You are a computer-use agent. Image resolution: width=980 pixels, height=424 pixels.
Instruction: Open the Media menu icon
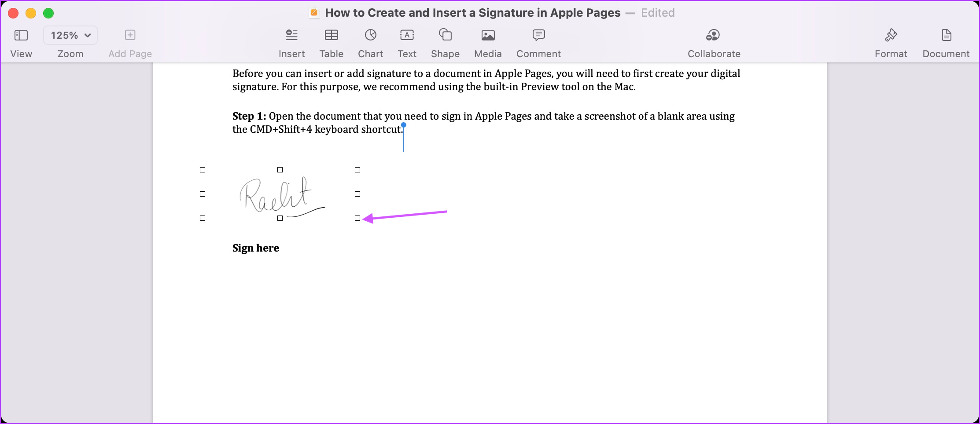point(488,35)
